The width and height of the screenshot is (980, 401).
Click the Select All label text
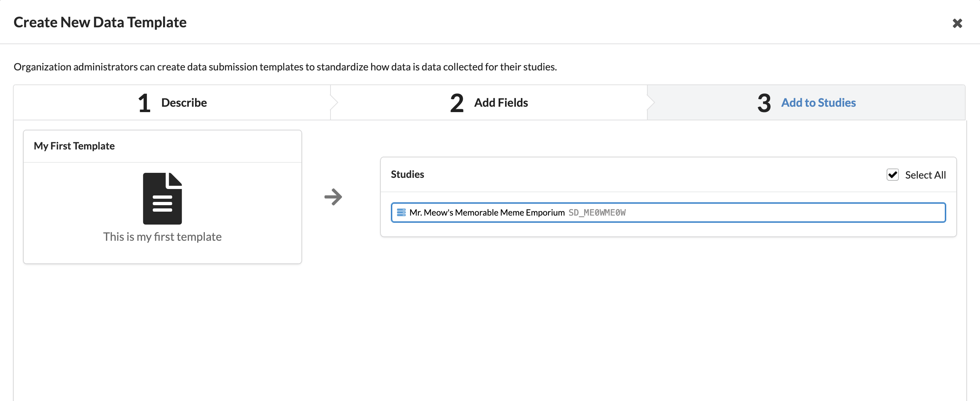926,175
